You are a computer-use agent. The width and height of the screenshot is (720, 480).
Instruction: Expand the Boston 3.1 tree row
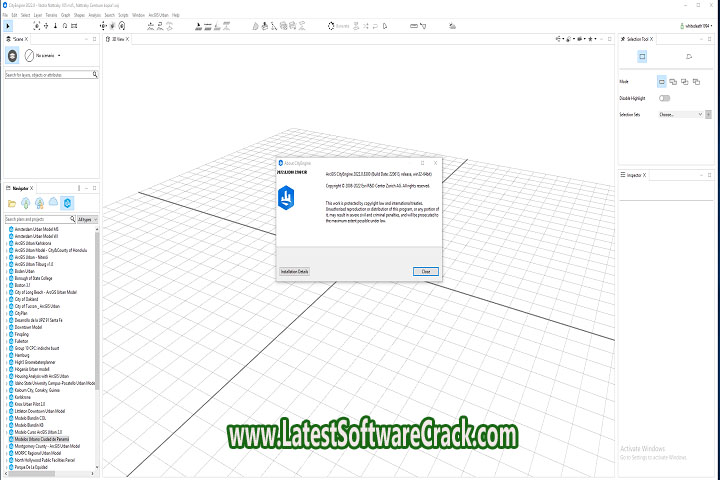click(6, 285)
